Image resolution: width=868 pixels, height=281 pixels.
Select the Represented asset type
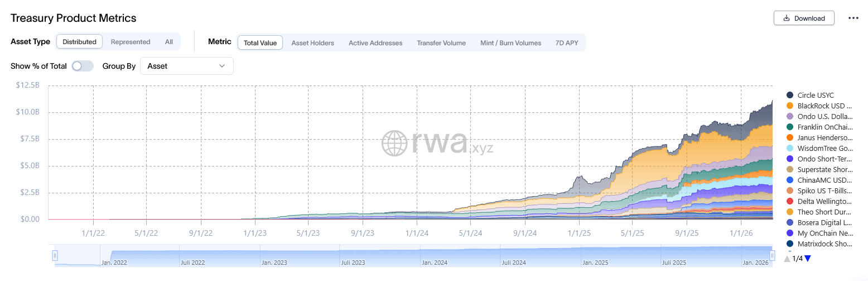pos(131,42)
